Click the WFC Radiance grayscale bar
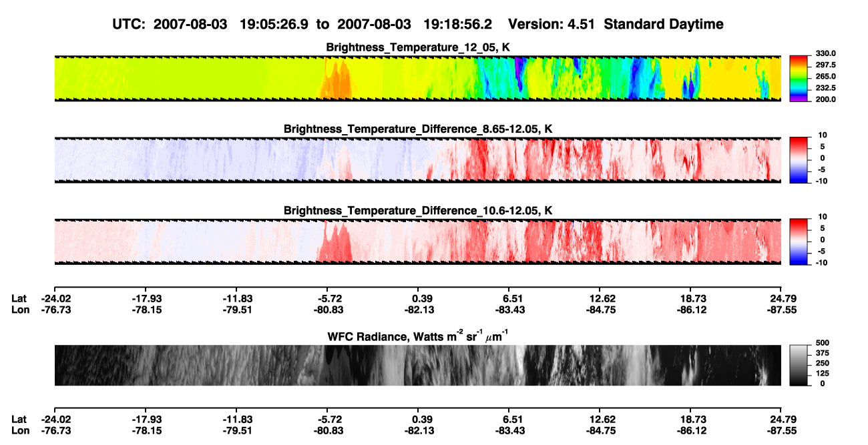Image resolution: width=868 pixels, height=445 pixels. (x=799, y=365)
